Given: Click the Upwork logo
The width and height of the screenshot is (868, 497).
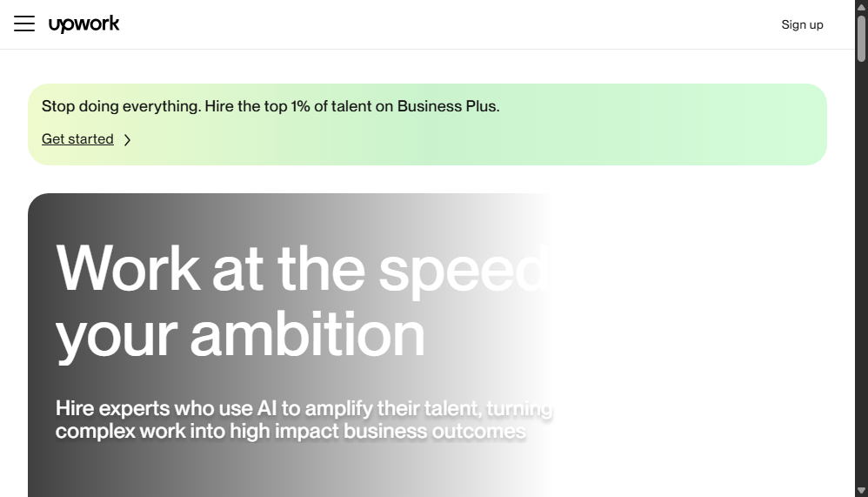Looking at the screenshot, I should [84, 24].
